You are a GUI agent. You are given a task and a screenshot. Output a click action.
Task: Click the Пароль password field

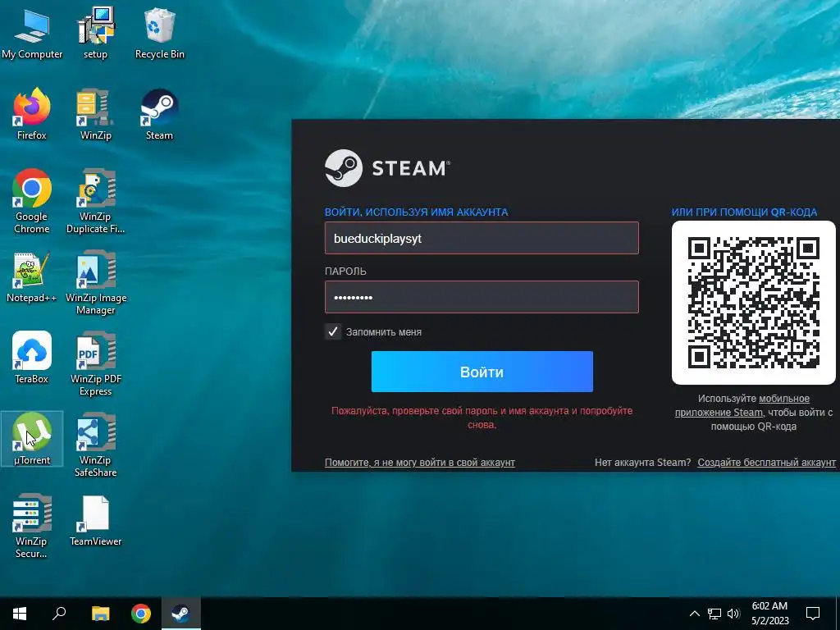[x=482, y=297]
